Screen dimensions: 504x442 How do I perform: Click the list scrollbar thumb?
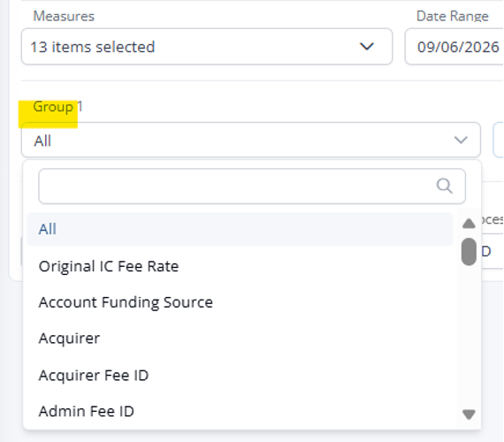(x=469, y=252)
